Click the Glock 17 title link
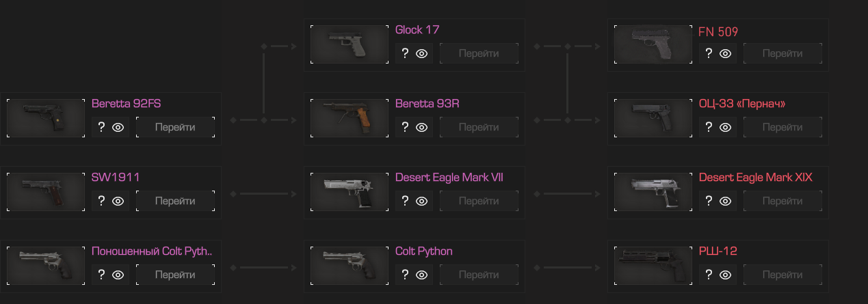Image resolution: width=868 pixels, height=304 pixels. 417,30
